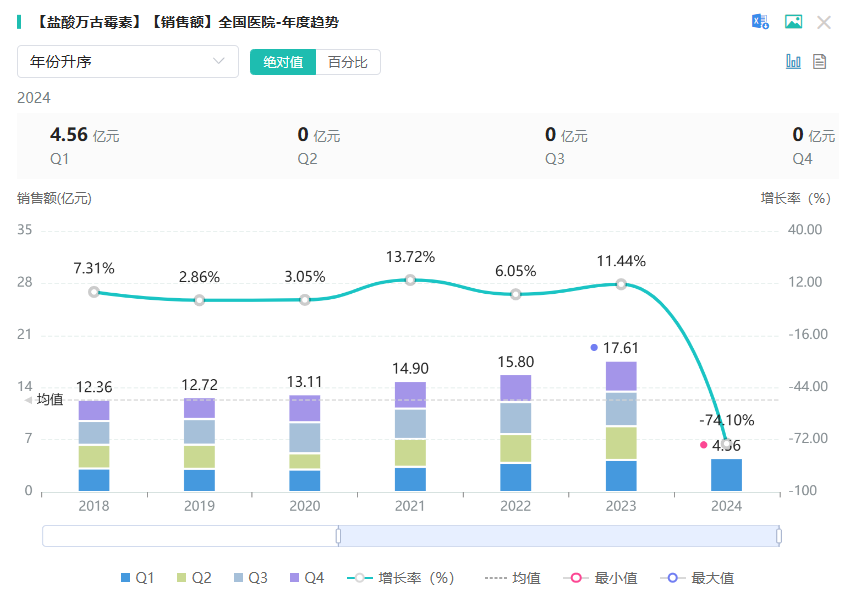The width and height of the screenshot is (852, 601).
Task: Save chart as image icon
Action: (x=793, y=22)
